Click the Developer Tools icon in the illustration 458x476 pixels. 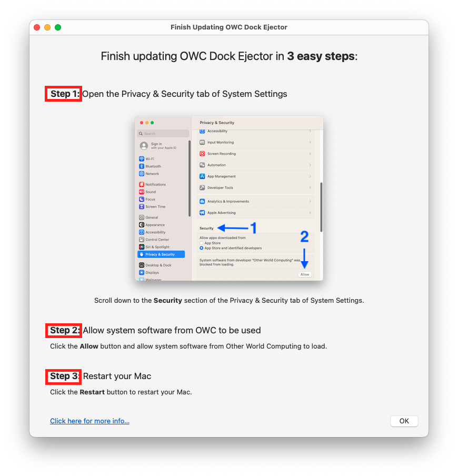click(202, 187)
